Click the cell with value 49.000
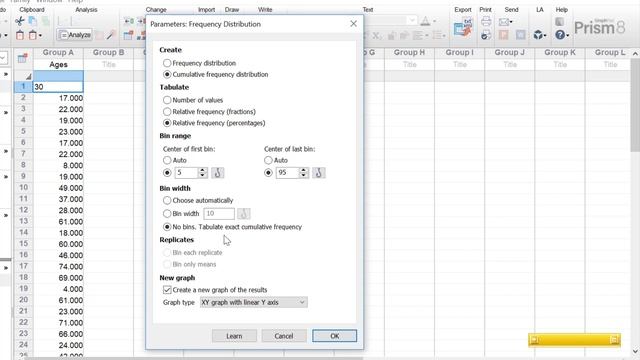The width and height of the screenshot is (640, 360). pyautogui.click(x=58, y=188)
